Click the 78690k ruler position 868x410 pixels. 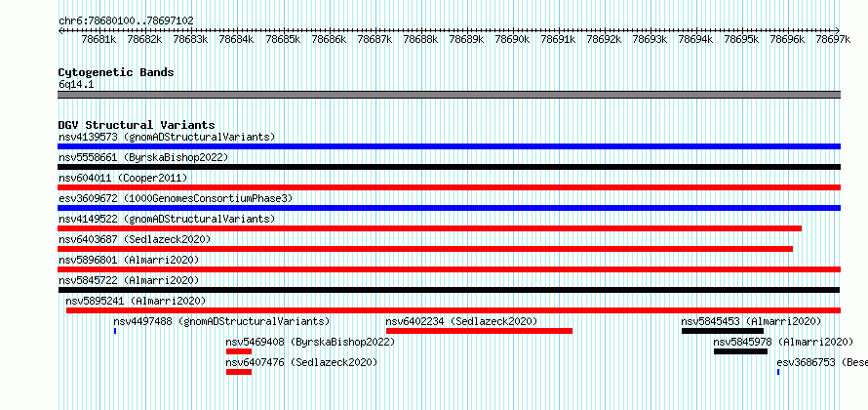click(513, 39)
